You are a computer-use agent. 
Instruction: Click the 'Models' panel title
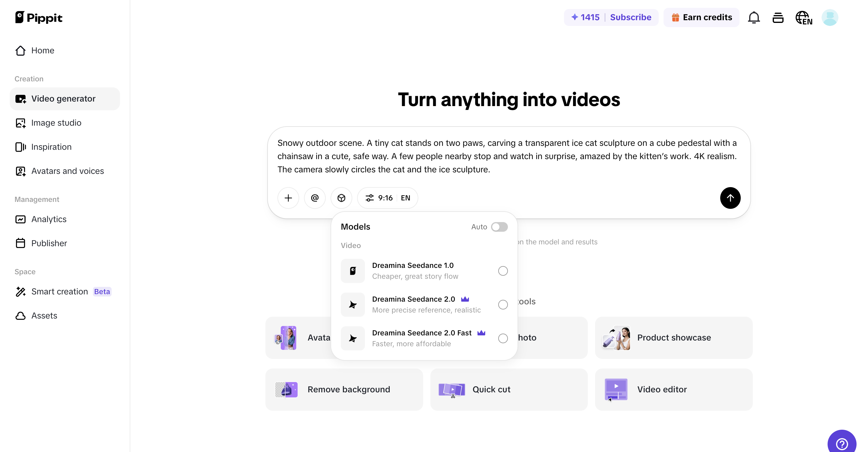point(355,227)
